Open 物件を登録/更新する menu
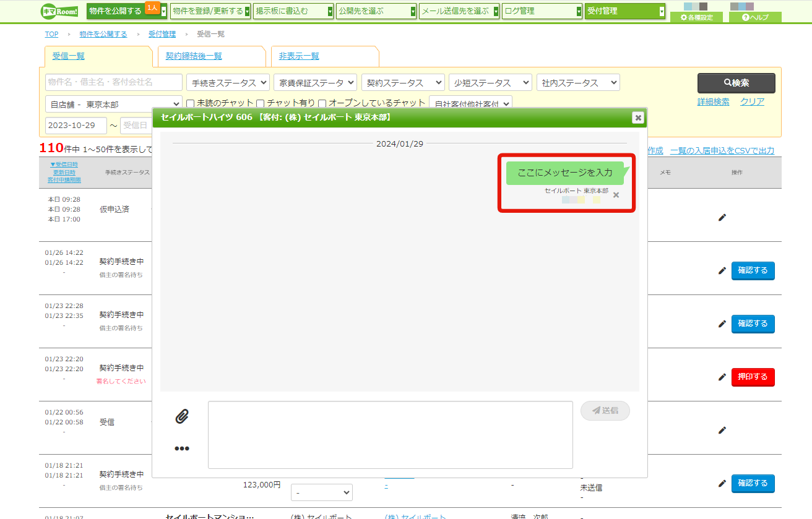 pos(210,11)
